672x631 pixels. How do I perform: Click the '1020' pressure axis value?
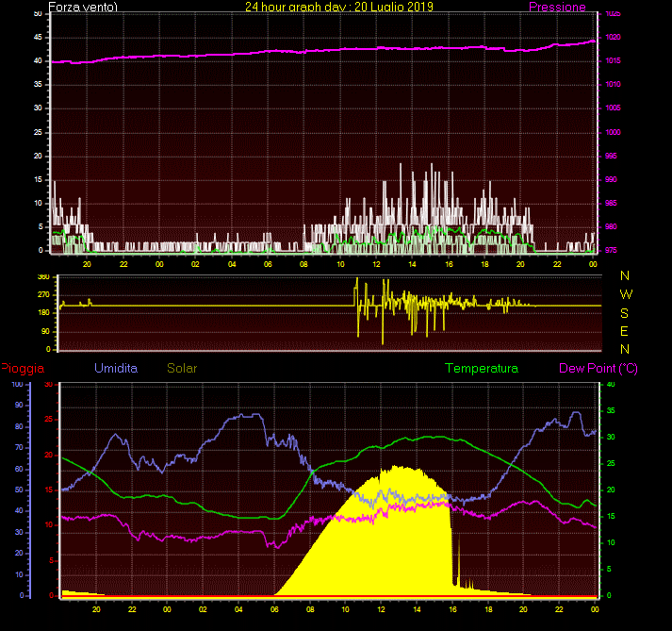(x=613, y=38)
